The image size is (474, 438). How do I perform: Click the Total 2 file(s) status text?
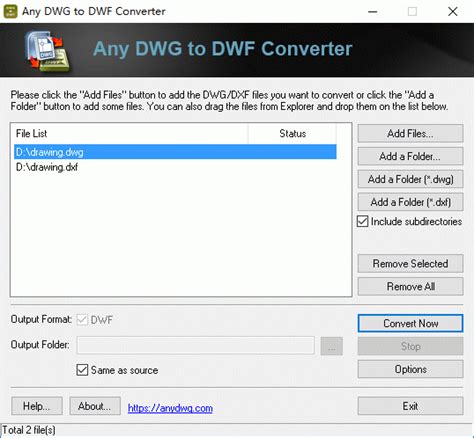[x=29, y=430]
